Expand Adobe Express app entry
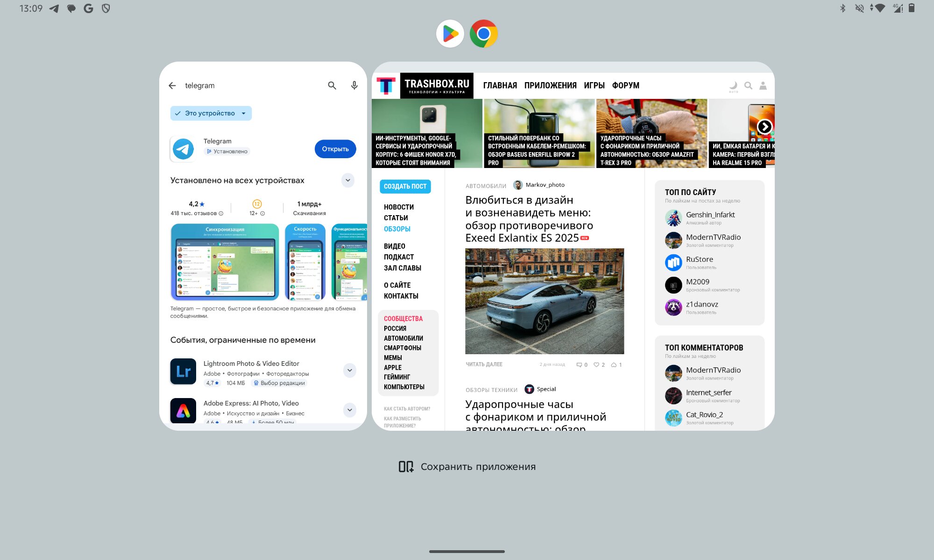Screen dimensions: 934x560 350,410
